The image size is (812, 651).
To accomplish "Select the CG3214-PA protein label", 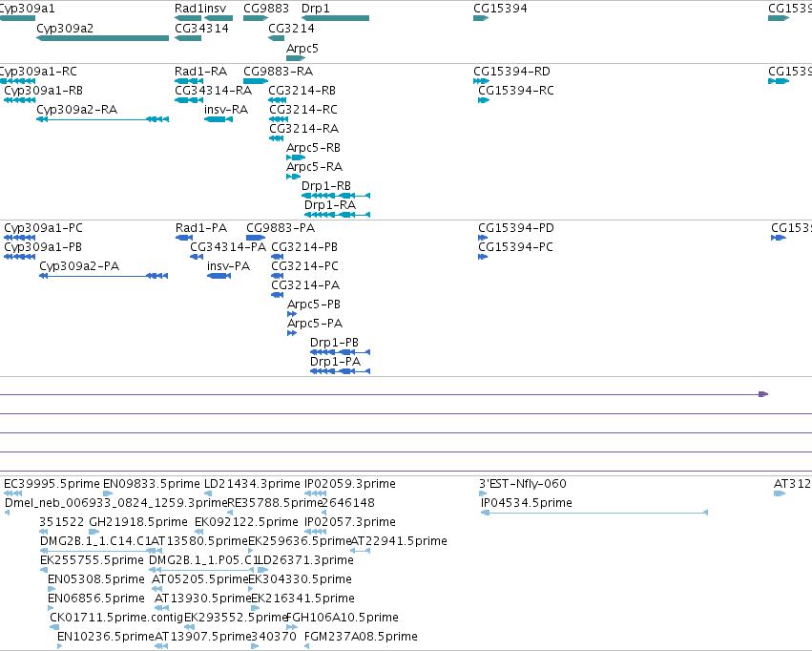I will [305, 284].
